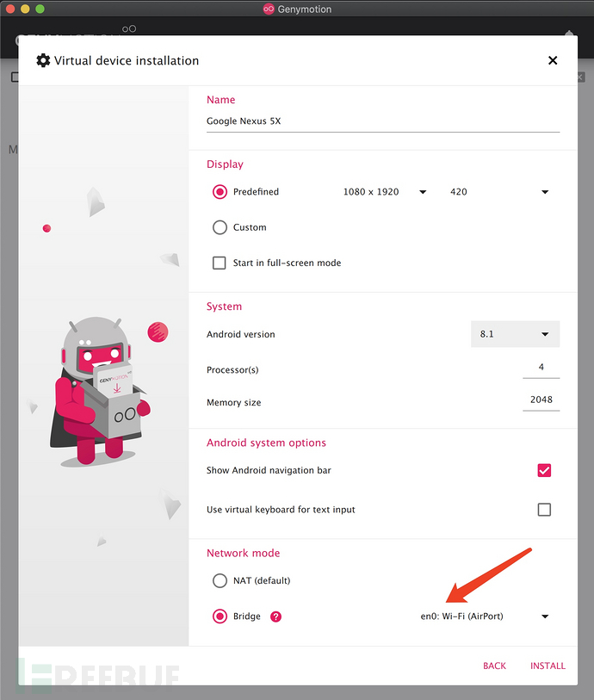Open the Android version 8.1 dropdown
Screen dimensions: 594x700
coord(515,334)
